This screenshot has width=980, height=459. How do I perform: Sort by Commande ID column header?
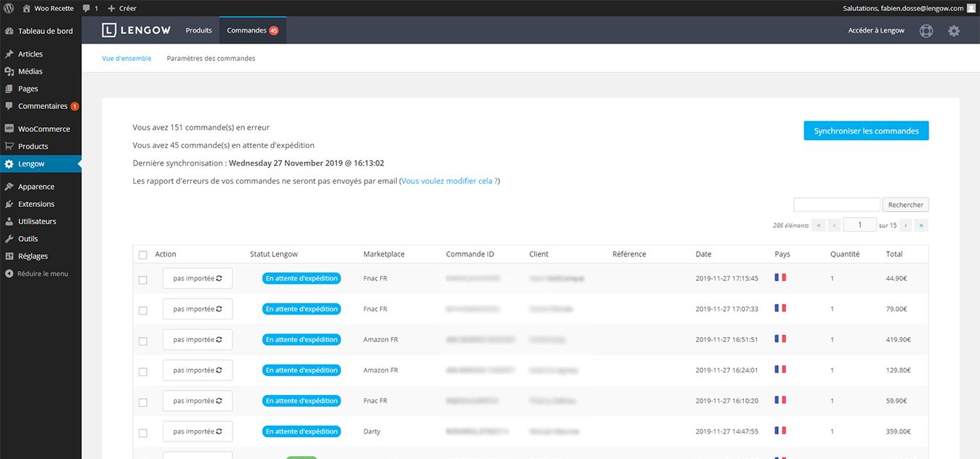coord(470,254)
